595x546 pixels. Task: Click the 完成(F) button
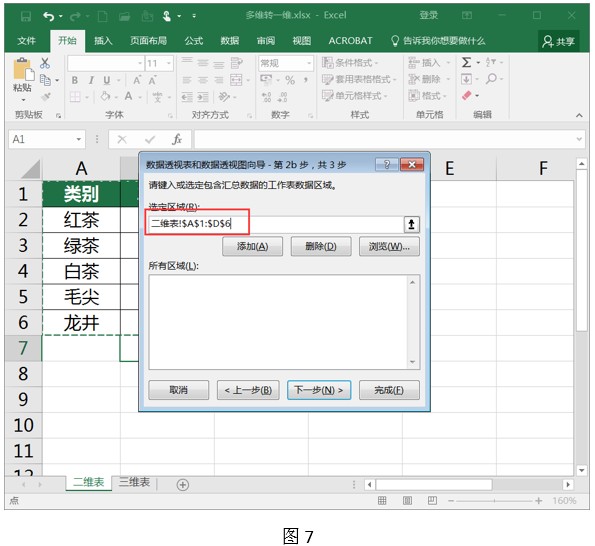pos(389,390)
